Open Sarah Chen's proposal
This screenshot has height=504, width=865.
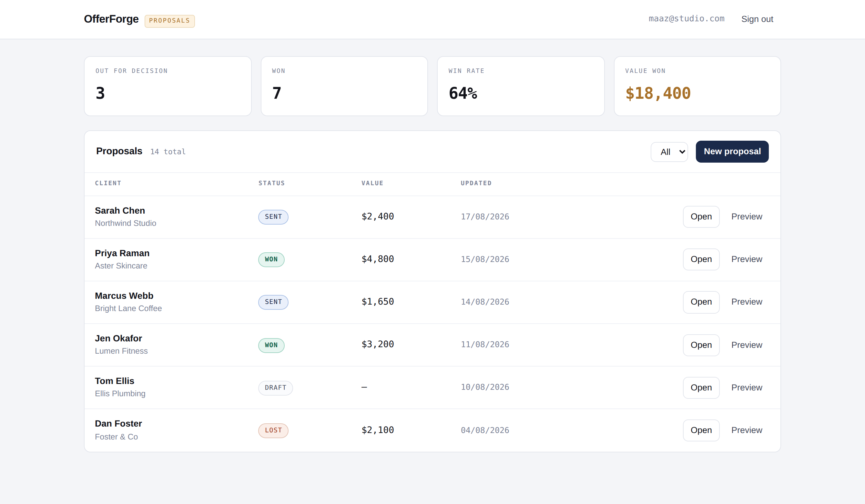701,217
